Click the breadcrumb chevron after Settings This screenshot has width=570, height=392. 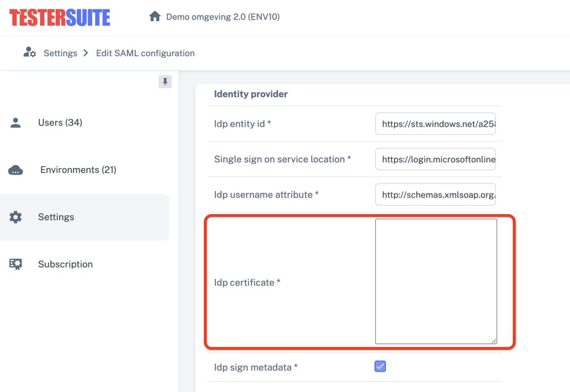(86, 53)
